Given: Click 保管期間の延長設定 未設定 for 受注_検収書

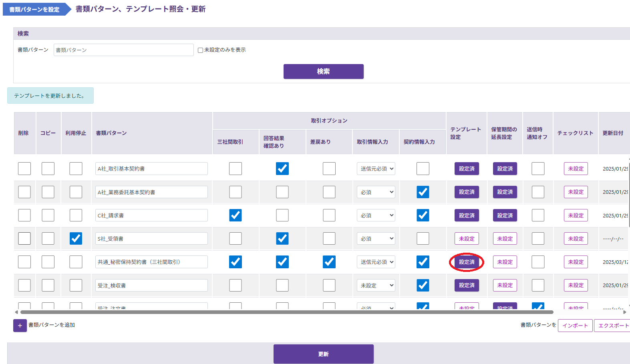Looking at the screenshot, I should tap(505, 285).
